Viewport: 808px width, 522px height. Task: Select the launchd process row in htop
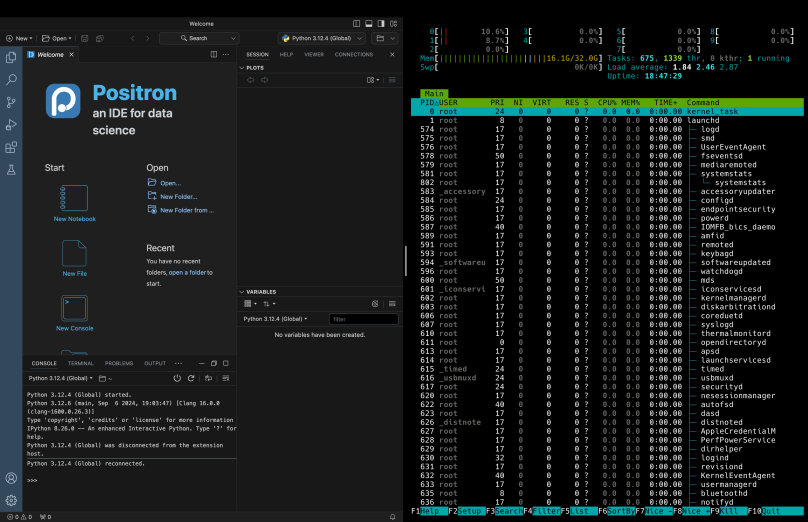point(607,120)
